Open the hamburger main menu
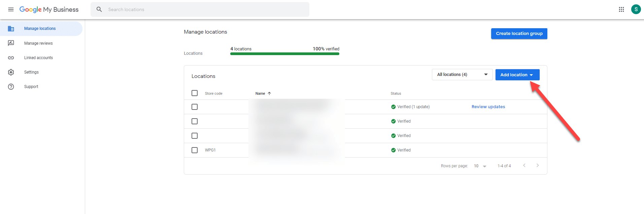The width and height of the screenshot is (644, 214). pyautogui.click(x=11, y=9)
